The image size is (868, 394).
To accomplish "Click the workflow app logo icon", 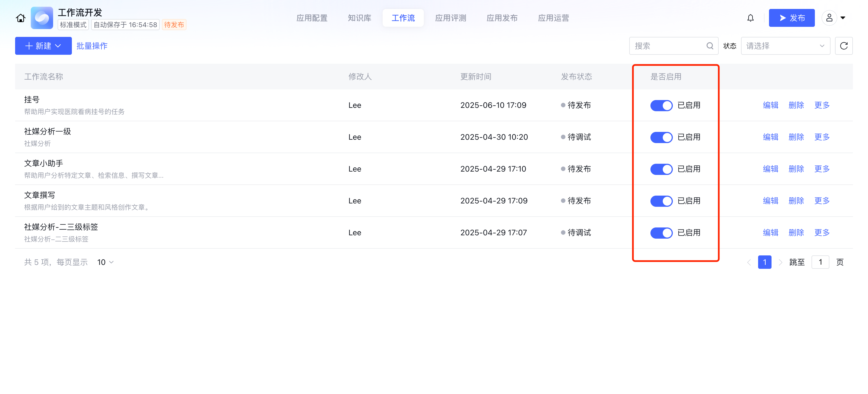I will pyautogui.click(x=42, y=18).
